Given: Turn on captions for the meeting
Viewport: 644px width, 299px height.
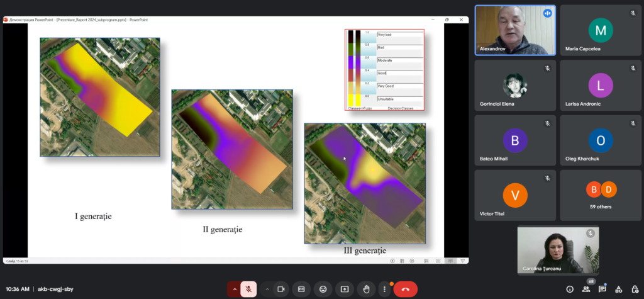Looking at the screenshot, I should (x=301, y=289).
